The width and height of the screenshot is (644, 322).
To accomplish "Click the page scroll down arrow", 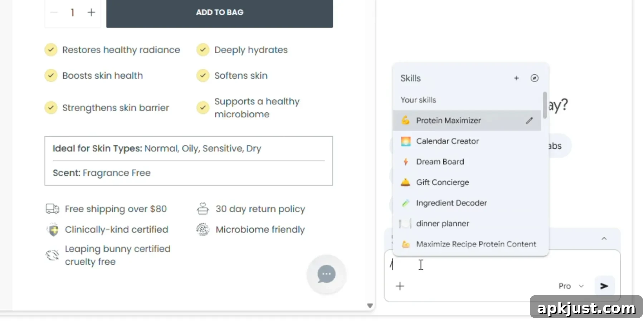I will 370,306.
